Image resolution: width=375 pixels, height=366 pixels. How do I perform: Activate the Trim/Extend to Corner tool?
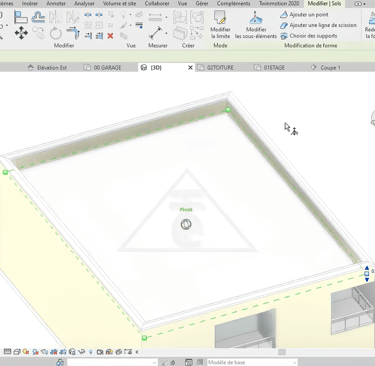click(x=73, y=33)
